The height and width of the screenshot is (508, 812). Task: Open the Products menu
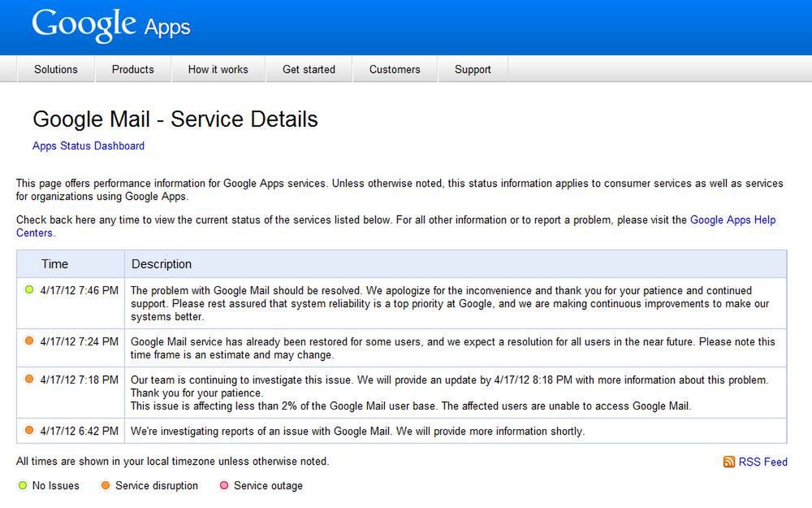(133, 69)
